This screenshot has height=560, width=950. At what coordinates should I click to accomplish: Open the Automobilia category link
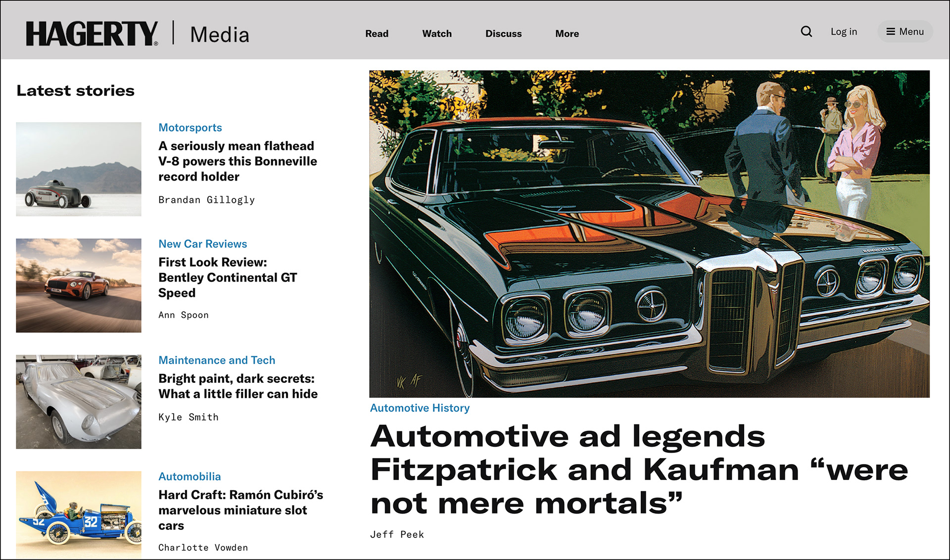(x=190, y=476)
